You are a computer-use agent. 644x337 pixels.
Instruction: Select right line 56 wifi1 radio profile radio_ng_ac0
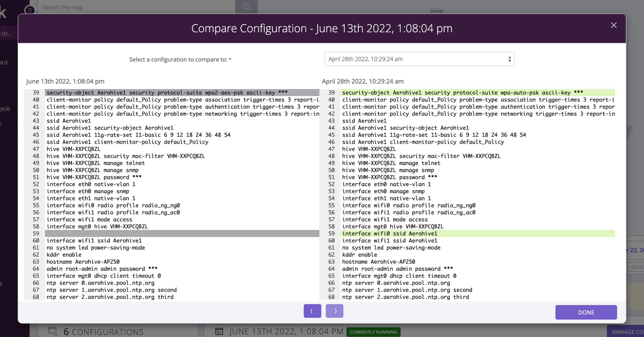pyautogui.click(x=409, y=213)
